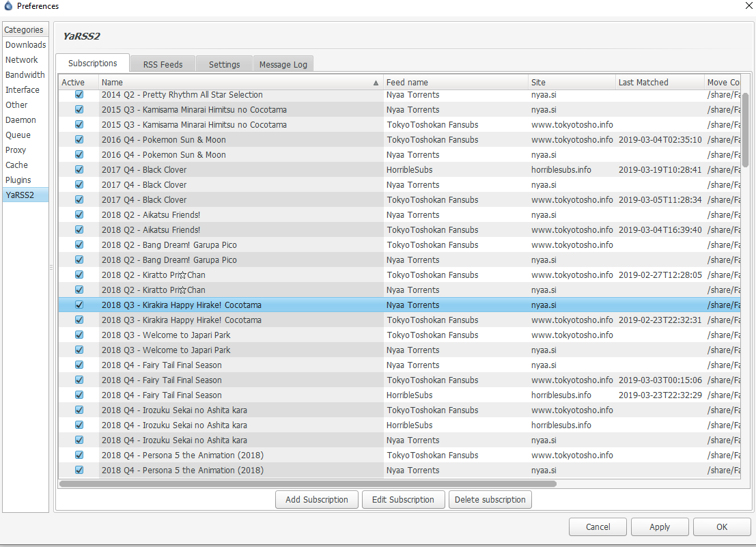
Task: Click the timestamp 2019-03-05T11:28:34
Action: click(660, 199)
